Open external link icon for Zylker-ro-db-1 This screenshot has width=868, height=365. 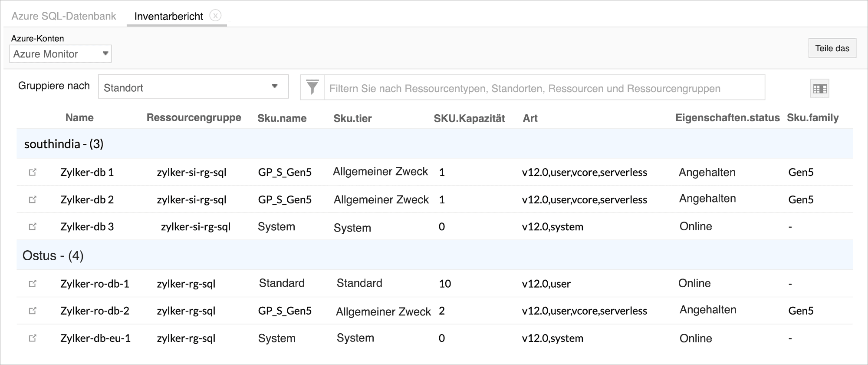(x=33, y=284)
